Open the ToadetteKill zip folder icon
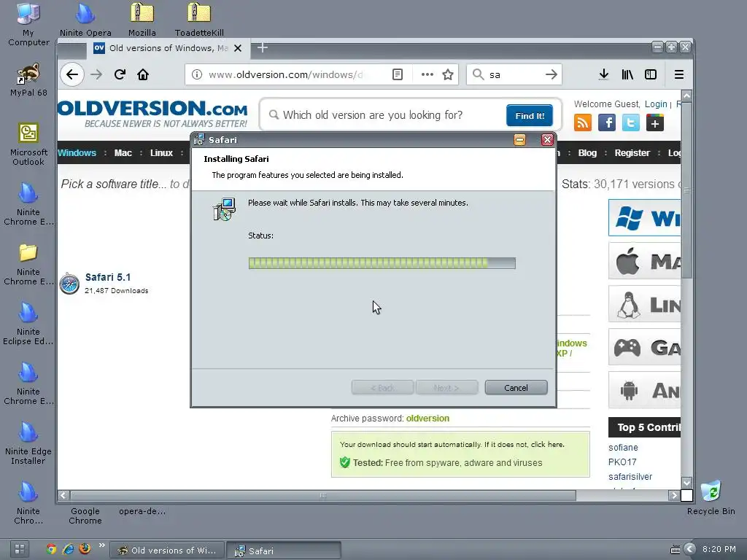Screen dimensions: 747x560 pos(199,20)
